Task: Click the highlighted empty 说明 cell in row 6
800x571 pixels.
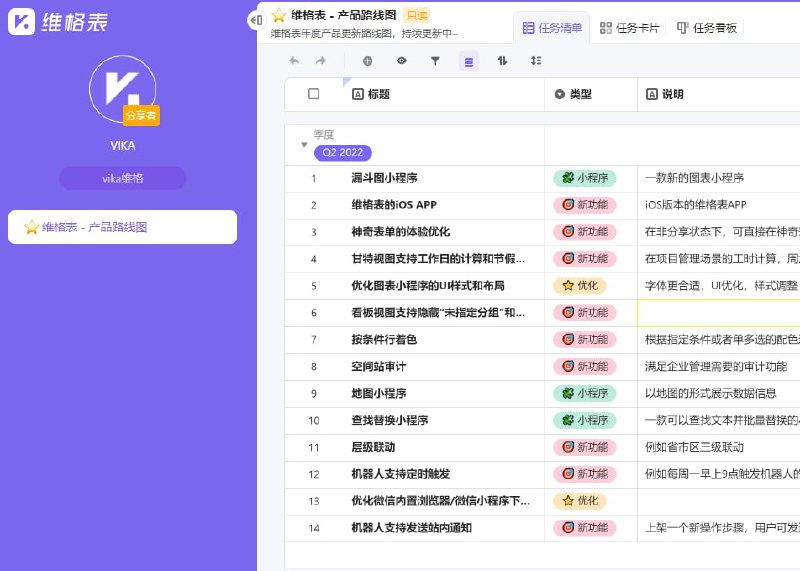Action: 719,313
